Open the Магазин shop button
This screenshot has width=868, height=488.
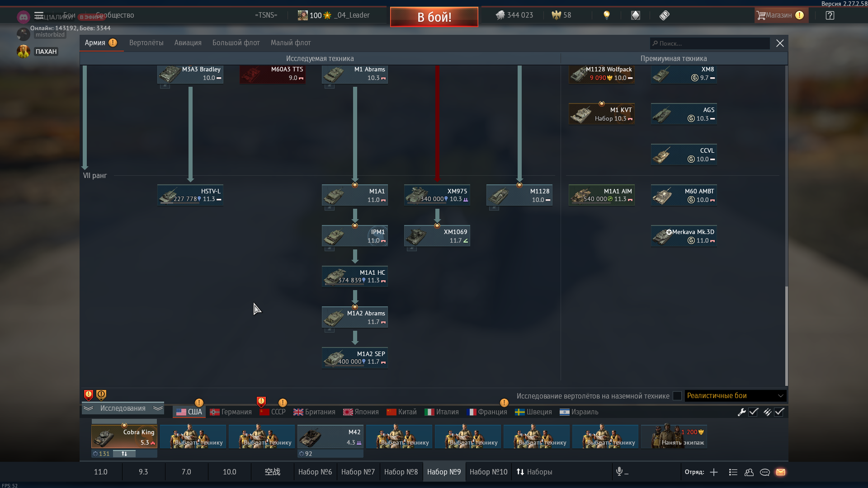point(781,15)
